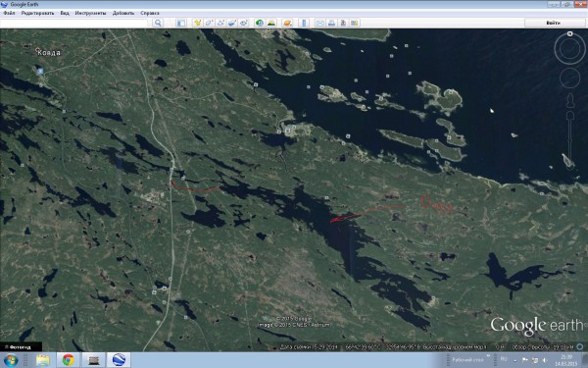Image resolution: width=588 pixels, height=368 pixels.
Task: Click the search magnifier button
Action: pyautogui.click(x=158, y=23)
